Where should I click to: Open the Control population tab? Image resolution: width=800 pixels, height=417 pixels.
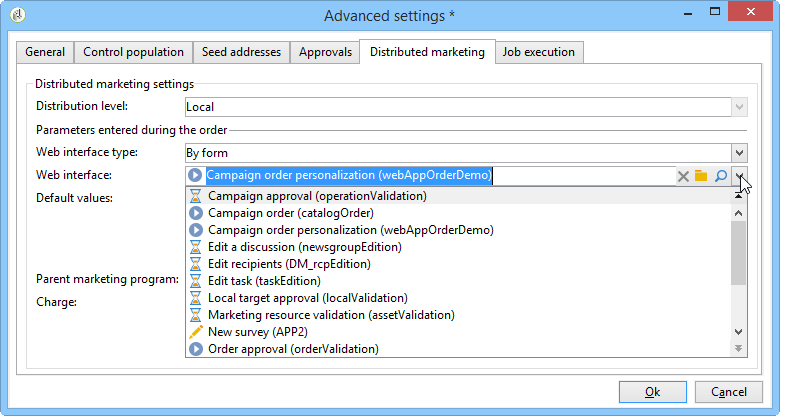133,52
